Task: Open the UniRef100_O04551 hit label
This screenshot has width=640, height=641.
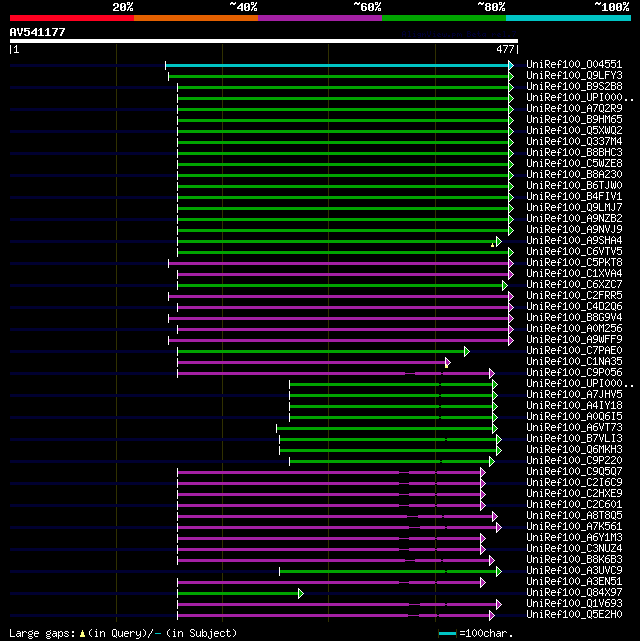Action: (574, 65)
